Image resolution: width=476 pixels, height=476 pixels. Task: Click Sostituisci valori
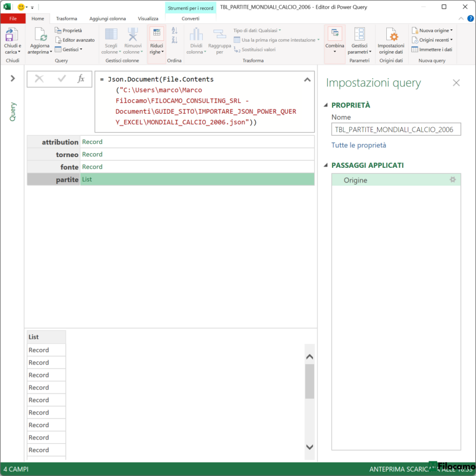click(255, 49)
